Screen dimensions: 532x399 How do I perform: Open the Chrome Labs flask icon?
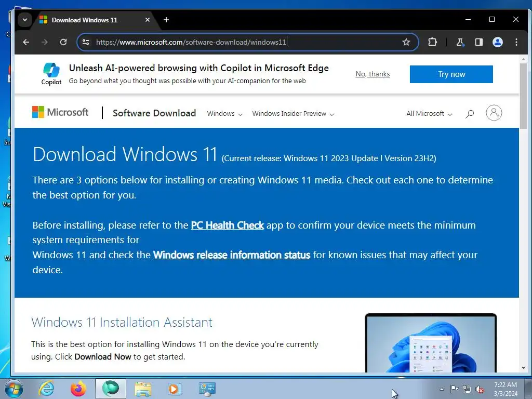pos(460,42)
